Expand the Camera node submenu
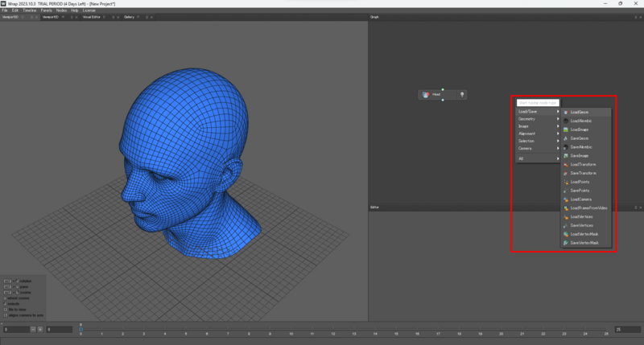The image size is (644, 345). point(539,149)
